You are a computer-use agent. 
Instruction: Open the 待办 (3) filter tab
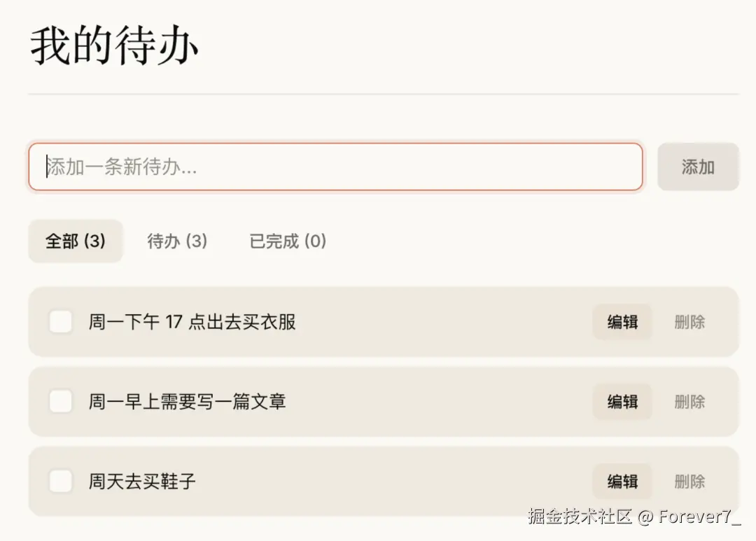tap(177, 241)
